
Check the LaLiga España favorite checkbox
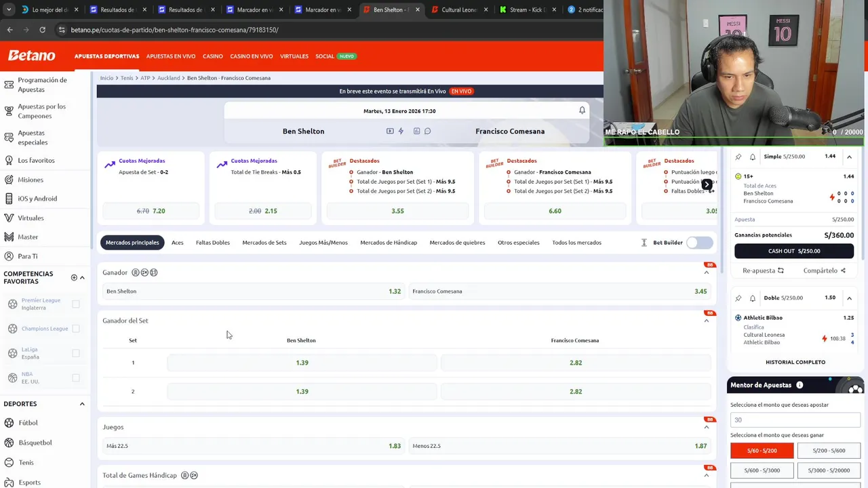click(76, 353)
